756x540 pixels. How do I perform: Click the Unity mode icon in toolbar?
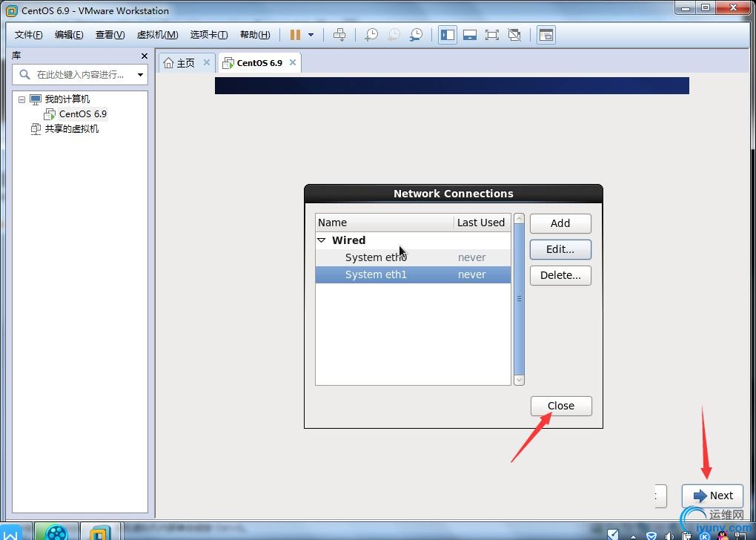(514, 35)
